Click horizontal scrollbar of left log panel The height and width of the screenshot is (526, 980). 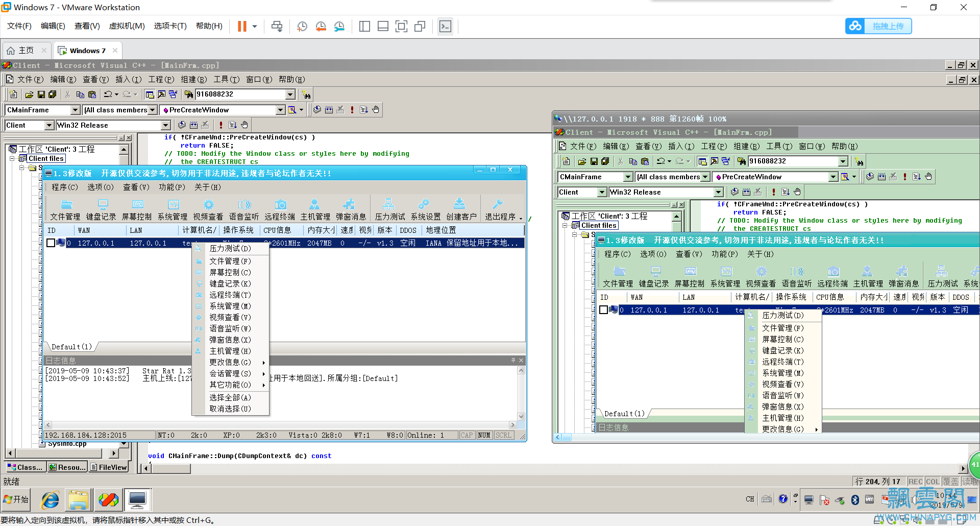click(x=281, y=424)
